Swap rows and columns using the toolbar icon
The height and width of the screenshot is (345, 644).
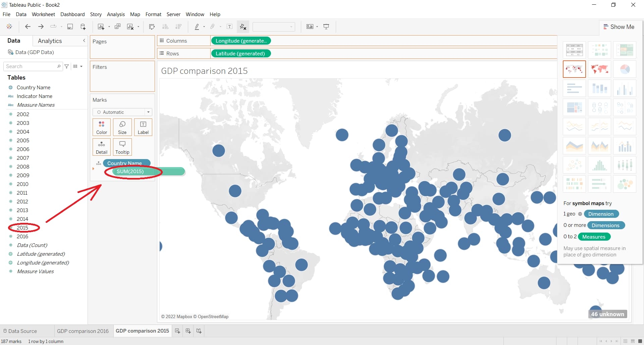(152, 27)
